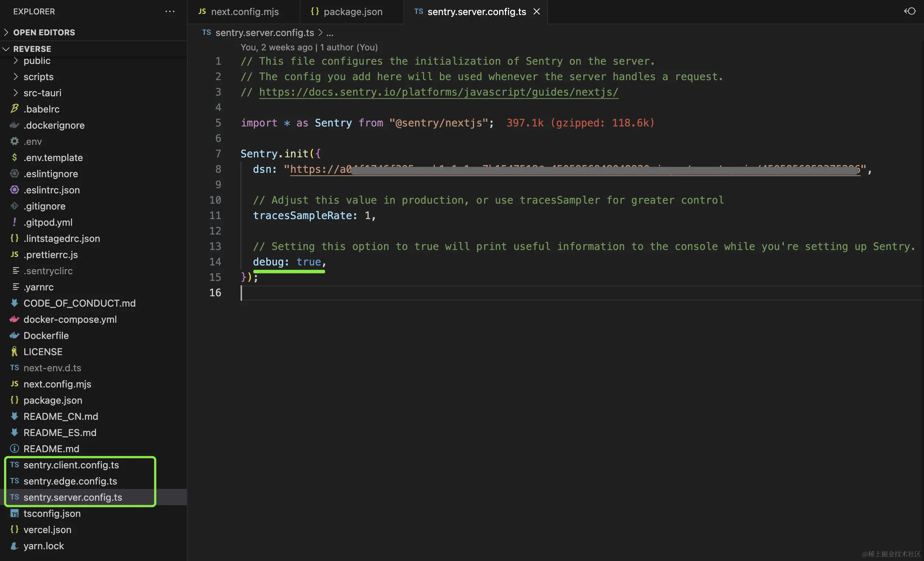
Task: Switch to the next.config.mjs tab
Action: click(245, 12)
